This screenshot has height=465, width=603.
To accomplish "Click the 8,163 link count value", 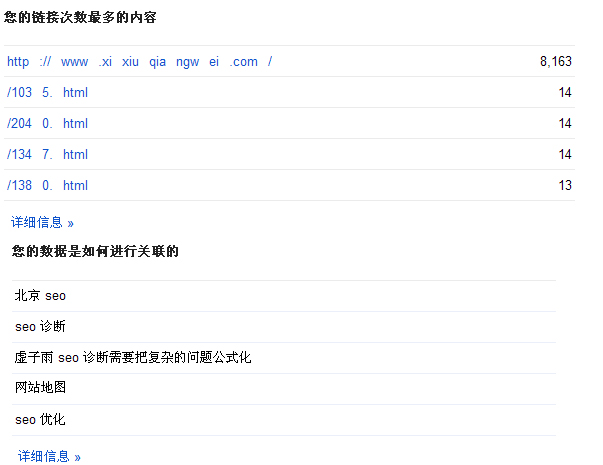I will pyautogui.click(x=555, y=62).
